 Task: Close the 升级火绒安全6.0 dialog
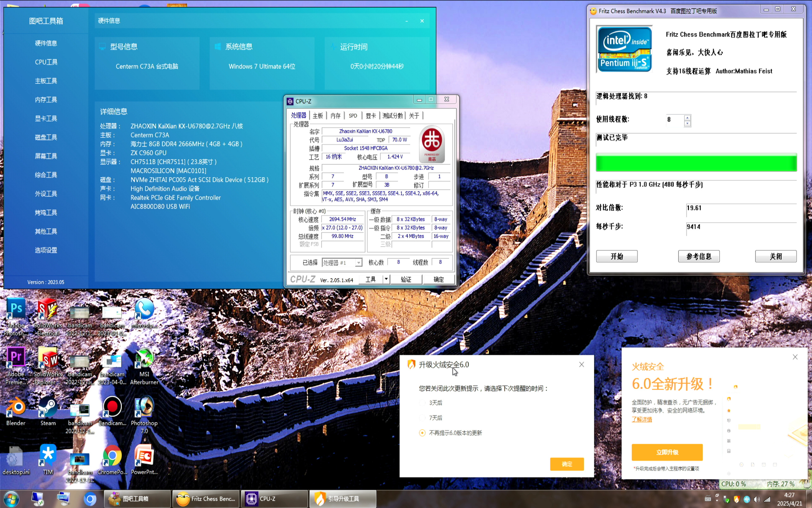582,365
